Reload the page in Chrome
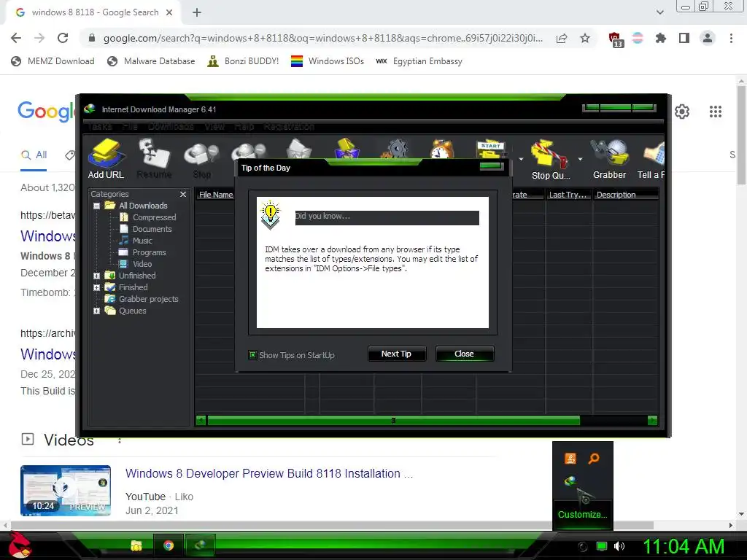This screenshot has width=747, height=560. (x=63, y=38)
